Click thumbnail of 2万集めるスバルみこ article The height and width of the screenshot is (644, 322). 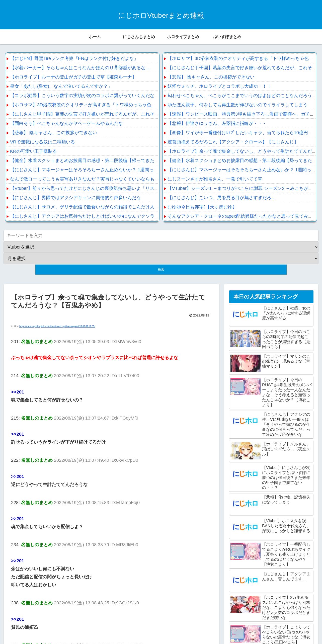(245, 604)
